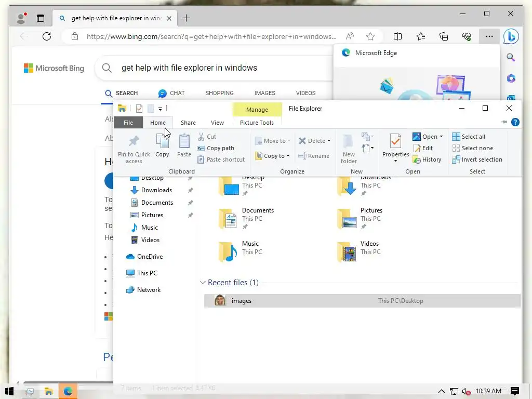Refresh the Edge page
This screenshot has height=399, width=532.
coord(47,36)
